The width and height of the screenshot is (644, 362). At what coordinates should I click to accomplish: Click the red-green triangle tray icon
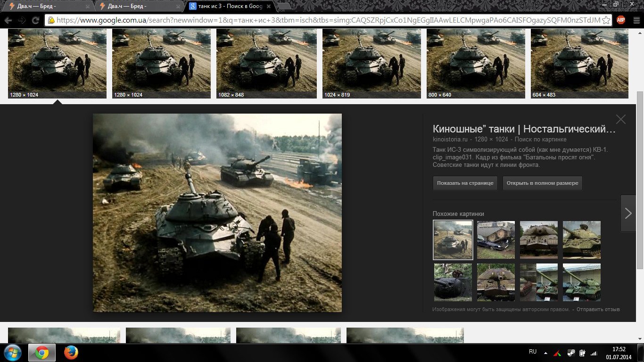[x=558, y=353]
